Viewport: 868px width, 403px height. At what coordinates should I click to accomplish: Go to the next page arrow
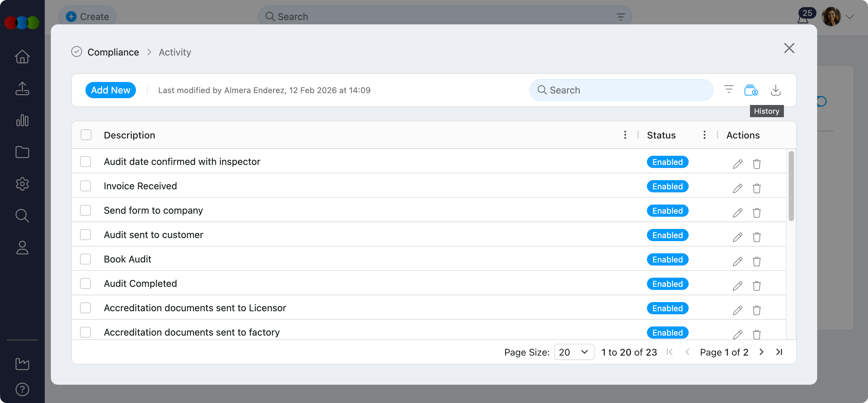(x=762, y=352)
